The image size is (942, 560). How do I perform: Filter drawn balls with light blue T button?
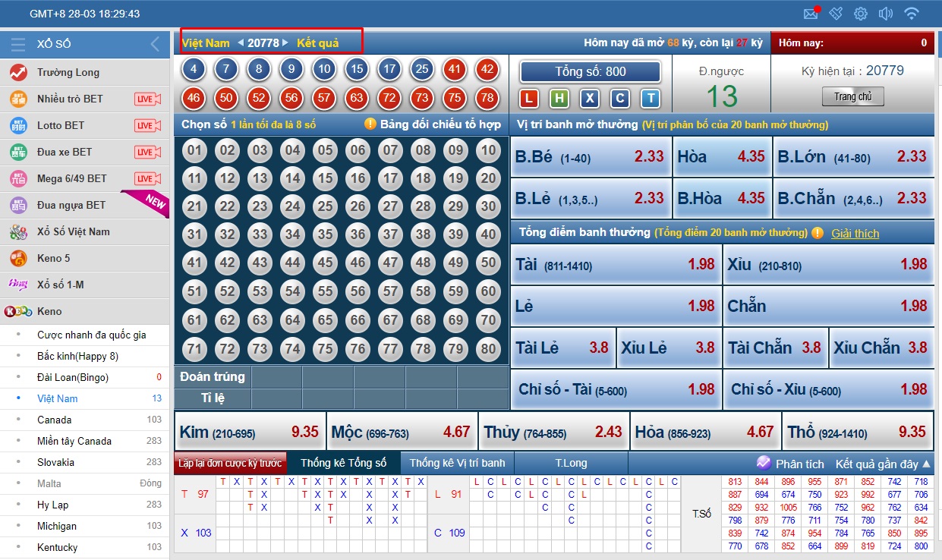(x=650, y=98)
